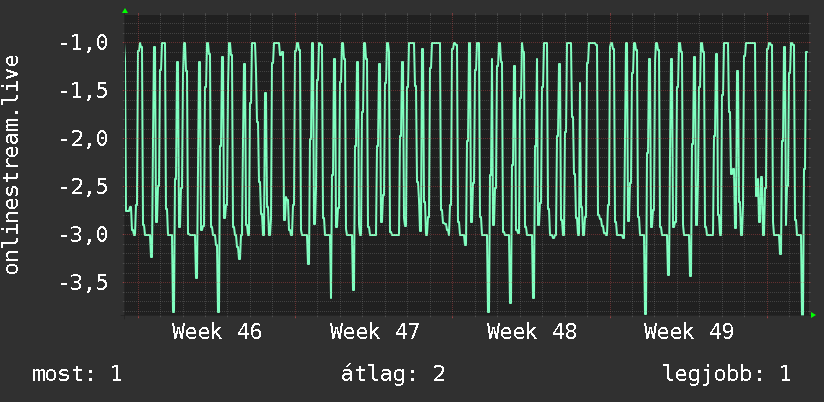Click the 'legjobb: 1' statistic
This screenshot has height=402, width=824.
(x=727, y=374)
